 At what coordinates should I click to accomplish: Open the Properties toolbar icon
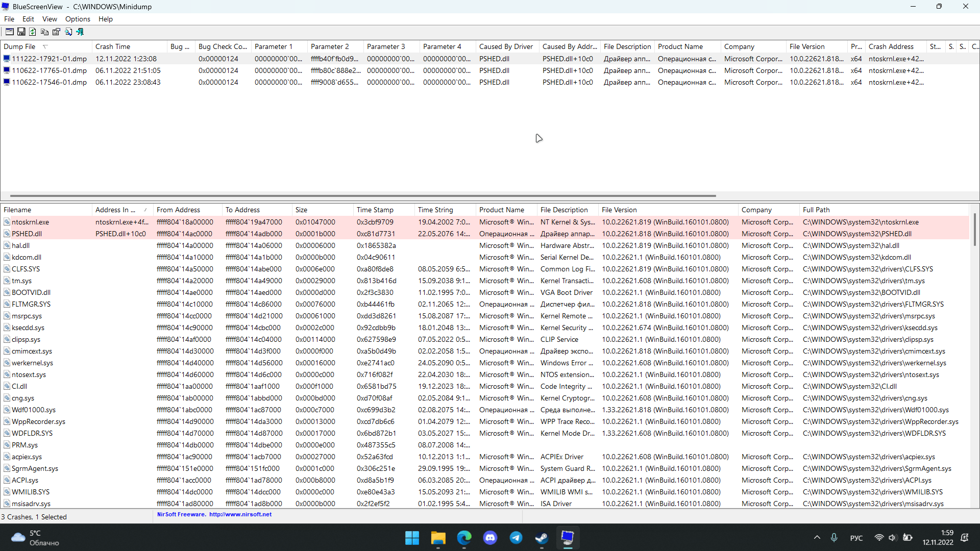(56, 32)
